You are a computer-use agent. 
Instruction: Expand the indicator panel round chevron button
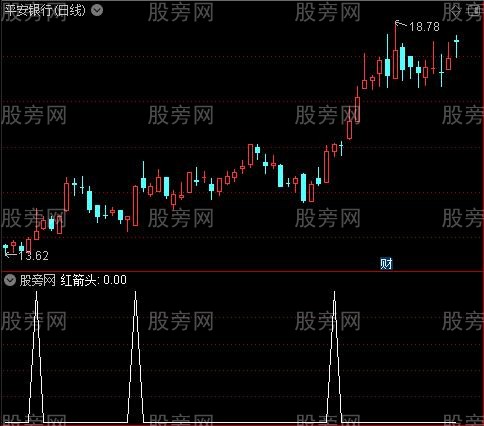10,280
